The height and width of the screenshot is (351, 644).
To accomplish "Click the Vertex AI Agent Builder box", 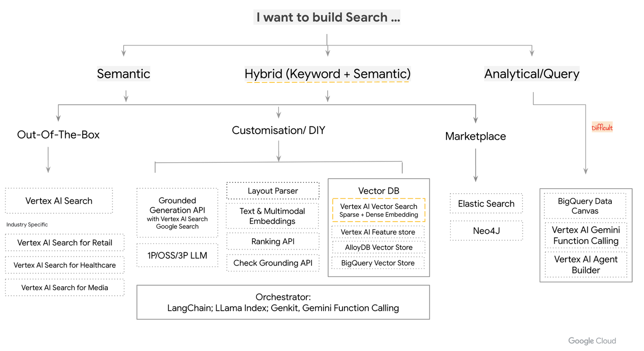I will (586, 265).
